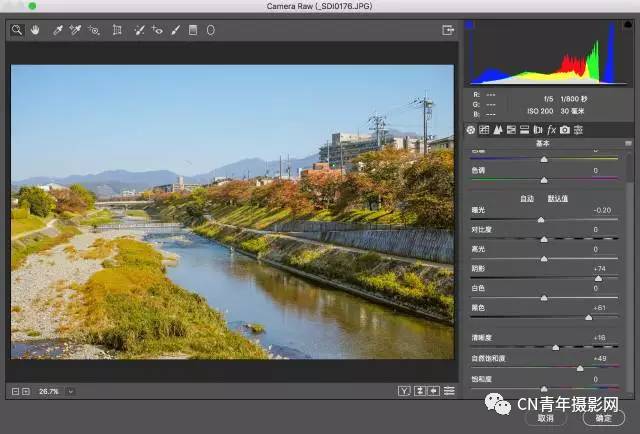
Task: Toggle shadow clipping warning in histogram
Action: point(470,24)
